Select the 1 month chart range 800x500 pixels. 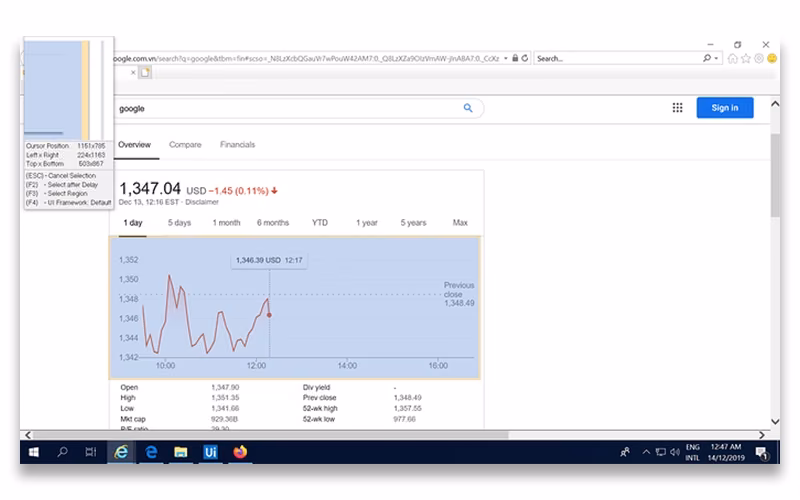[x=226, y=222]
